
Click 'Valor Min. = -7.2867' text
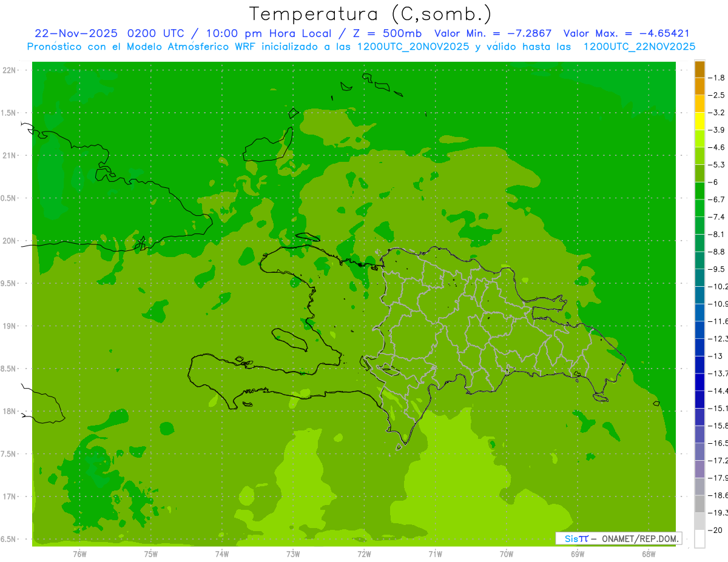[x=493, y=33]
